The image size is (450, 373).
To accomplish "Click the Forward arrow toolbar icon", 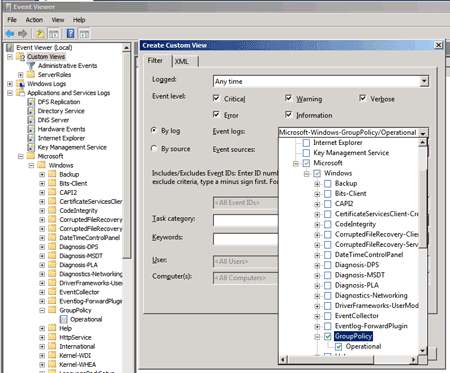I will click(x=23, y=33).
